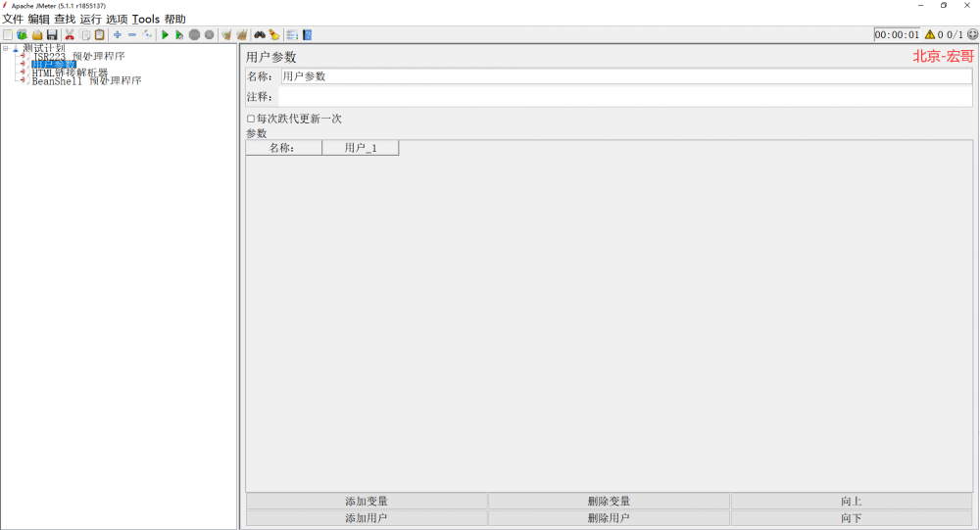Click the test plan flask icon
This screenshot has width=980, height=530.
pyautogui.click(x=16, y=48)
